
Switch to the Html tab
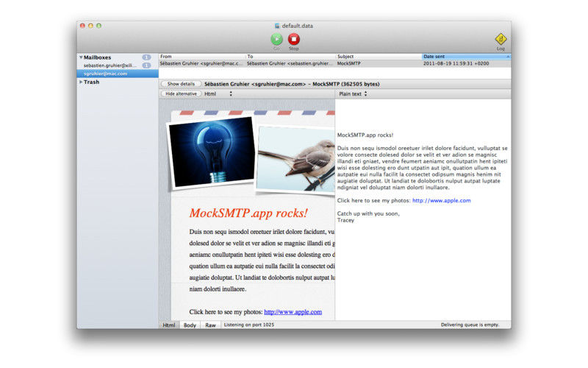169,325
